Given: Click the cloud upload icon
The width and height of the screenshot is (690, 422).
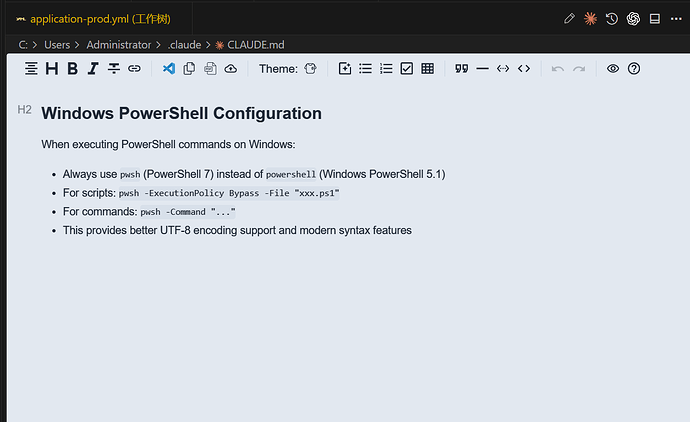Looking at the screenshot, I should pos(231,69).
